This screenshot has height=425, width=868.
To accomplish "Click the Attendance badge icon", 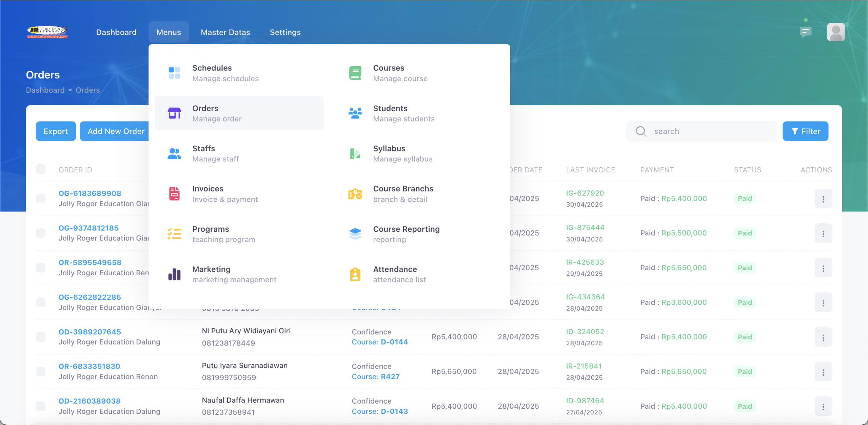I will pos(355,274).
